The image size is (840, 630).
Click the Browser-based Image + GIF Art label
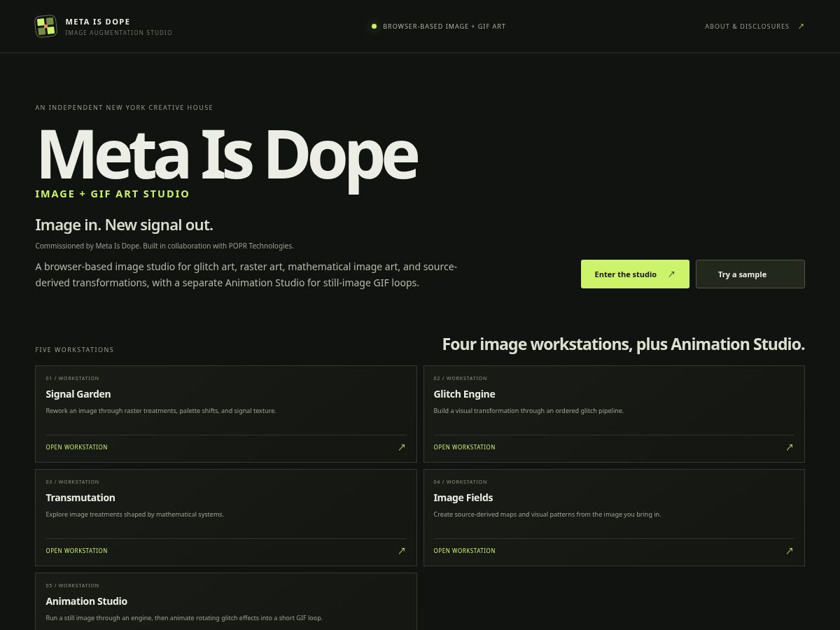coord(444,27)
